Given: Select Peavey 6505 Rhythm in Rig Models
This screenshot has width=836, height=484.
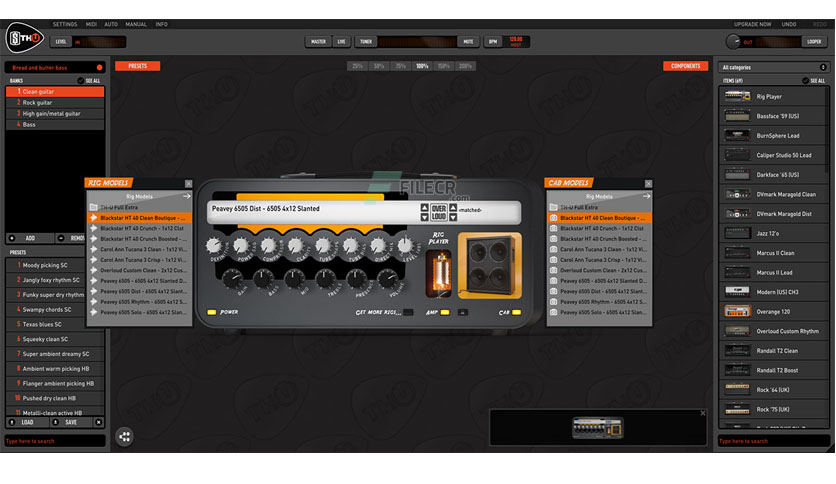Looking at the screenshot, I should pos(139,302).
